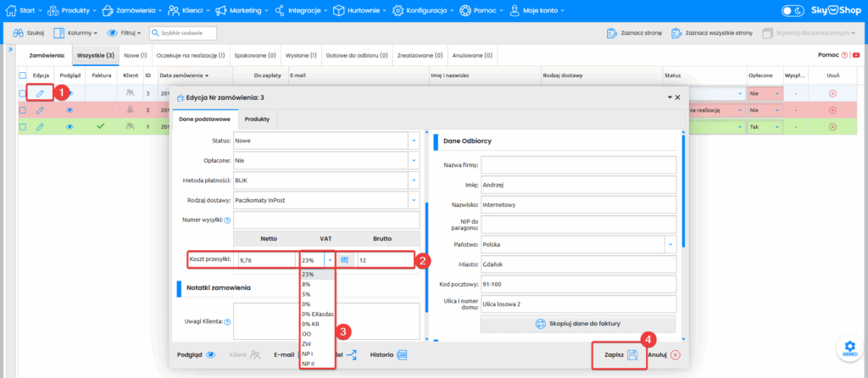Close the order edit dialog with X
Screen dimensions: 868x378
coord(677,97)
